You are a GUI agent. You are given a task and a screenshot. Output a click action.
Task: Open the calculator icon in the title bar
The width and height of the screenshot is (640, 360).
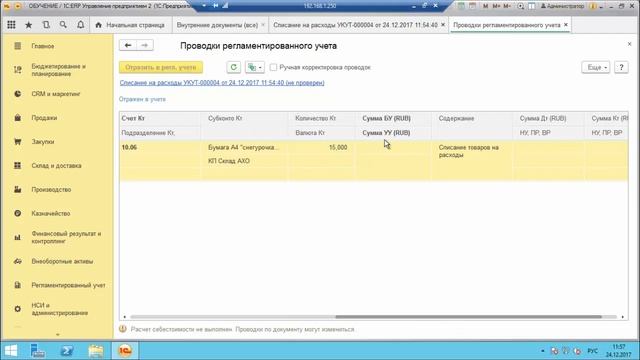(x=461, y=6)
